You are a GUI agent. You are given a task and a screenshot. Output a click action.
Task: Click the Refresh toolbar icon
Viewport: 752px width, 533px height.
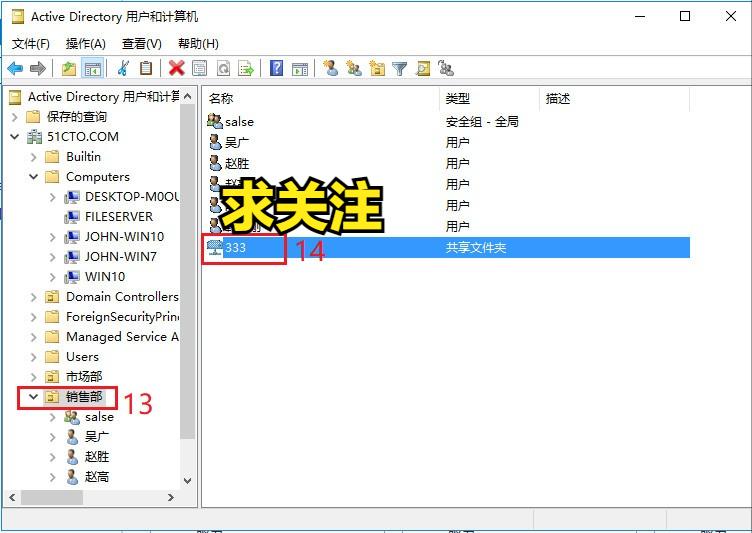click(x=223, y=69)
